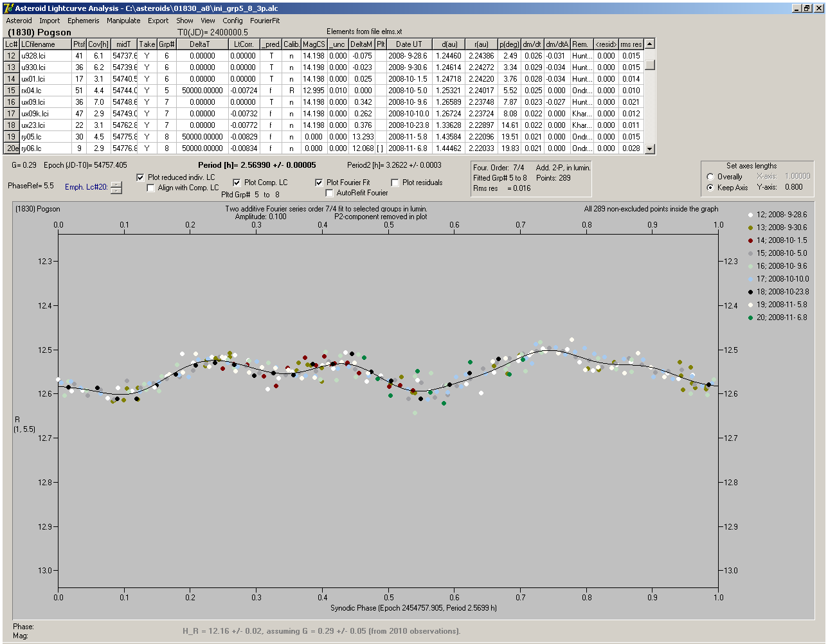This screenshot has width=828, height=644.
Task: Click the Y-axis value 0.800 field
Action: click(794, 188)
